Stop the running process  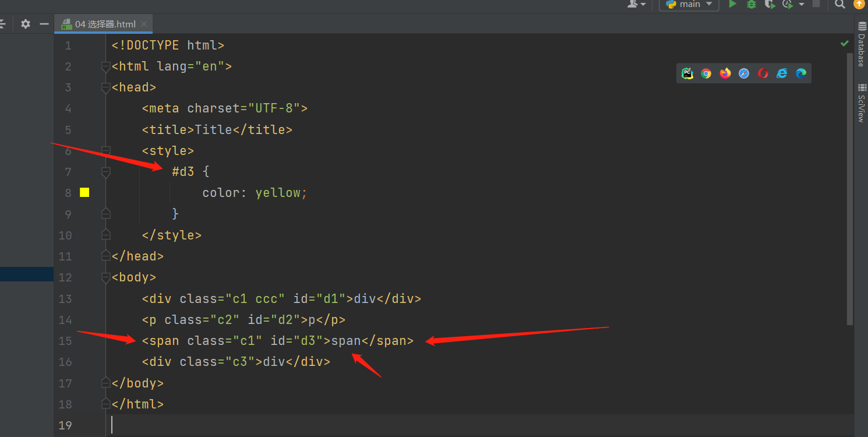pos(816,3)
